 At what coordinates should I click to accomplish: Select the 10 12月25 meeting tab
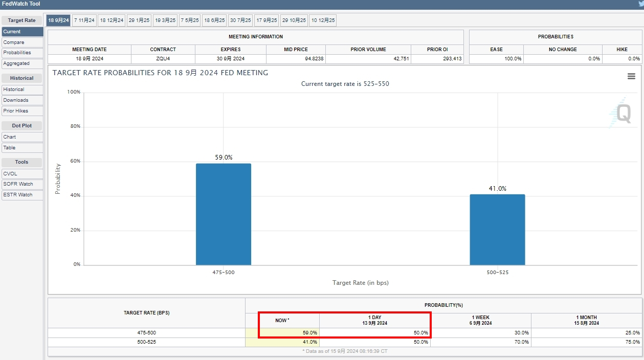(323, 20)
